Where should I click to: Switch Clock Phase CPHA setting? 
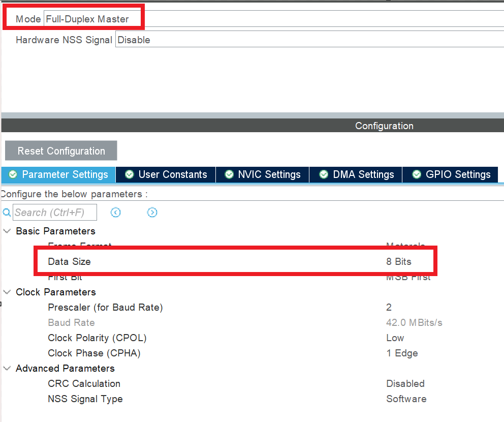pyautogui.click(x=402, y=353)
